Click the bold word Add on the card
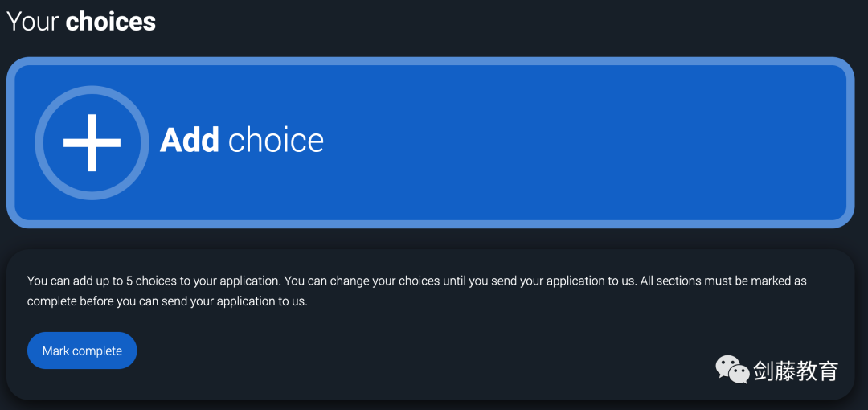The height and width of the screenshot is (410, 868). pyautogui.click(x=190, y=140)
